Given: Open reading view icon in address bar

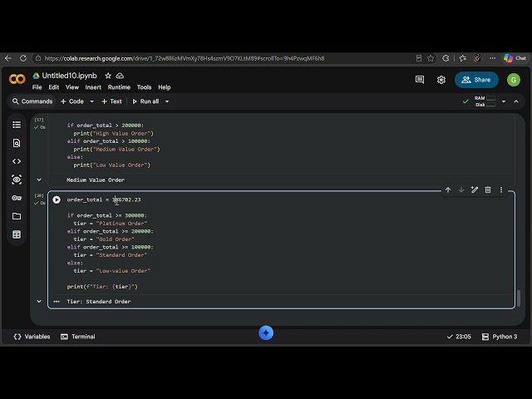Looking at the screenshot, I should click(419, 58).
